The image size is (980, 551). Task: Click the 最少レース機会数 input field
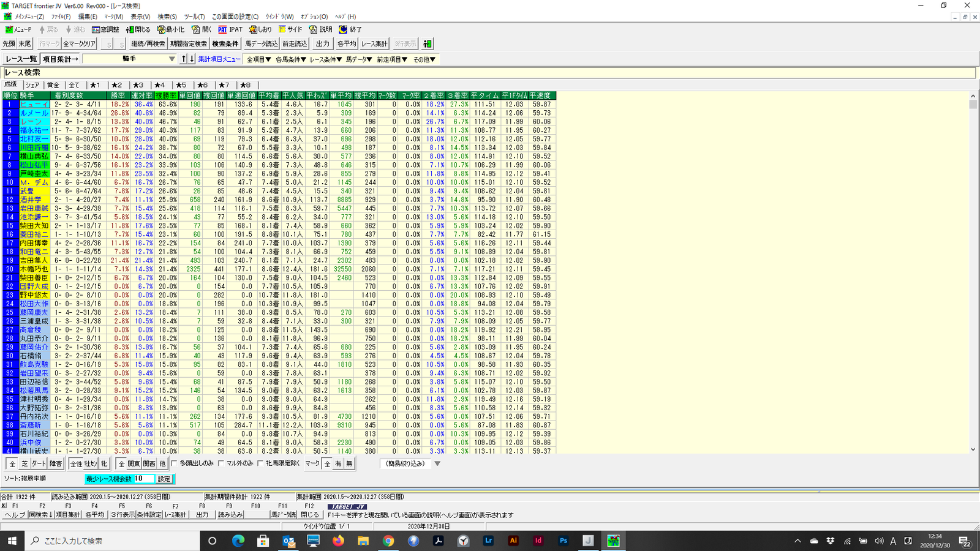[144, 479]
